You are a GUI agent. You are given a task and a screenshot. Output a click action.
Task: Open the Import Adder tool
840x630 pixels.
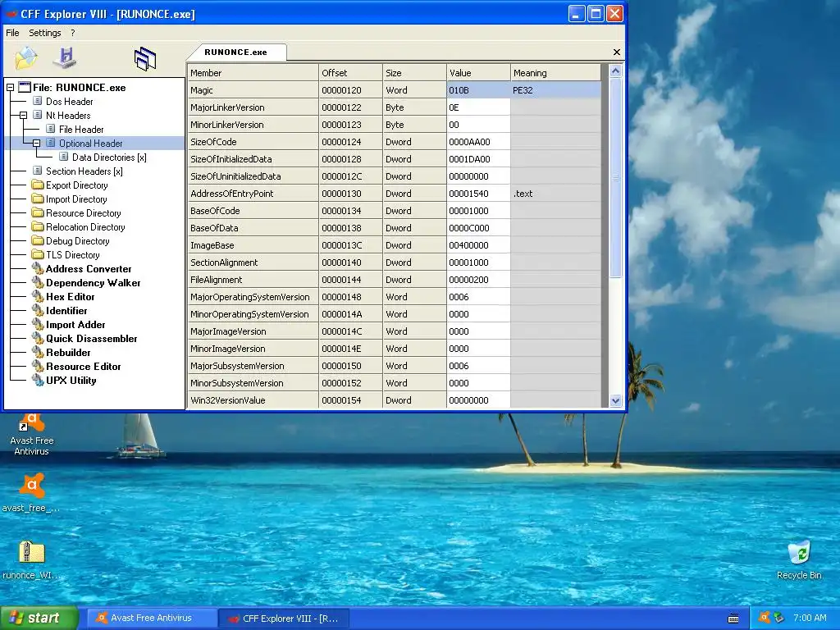tap(75, 324)
